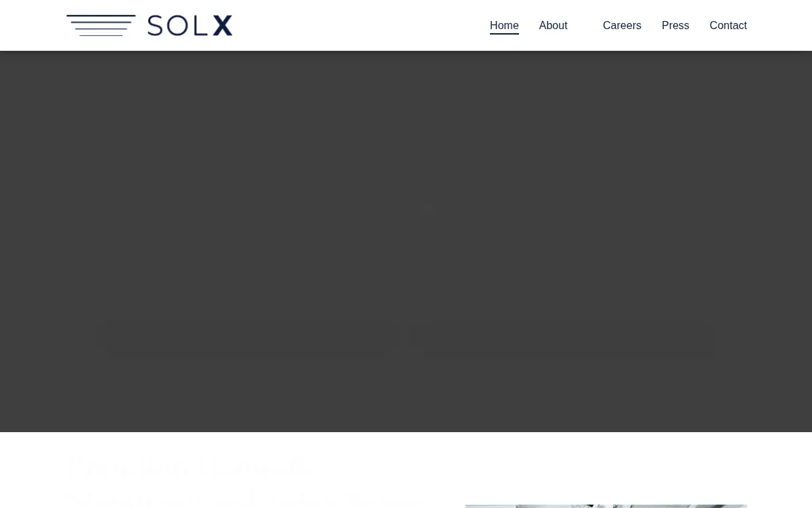Open the Home navigation link
Image resolution: width=812 pixels, height=508 pixels.
click(x=504, y=25)
